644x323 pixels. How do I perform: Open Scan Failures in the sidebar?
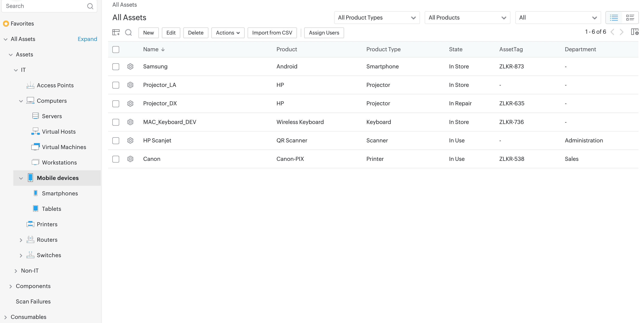tap(33, 302)
